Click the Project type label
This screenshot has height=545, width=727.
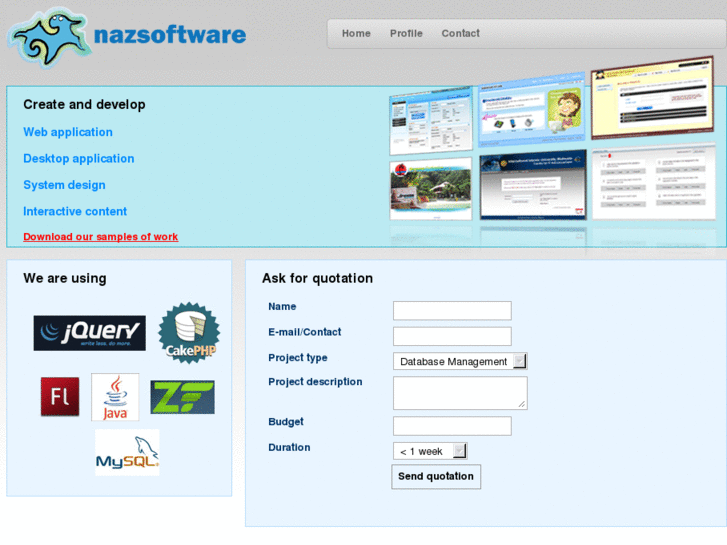click(298, 358)
